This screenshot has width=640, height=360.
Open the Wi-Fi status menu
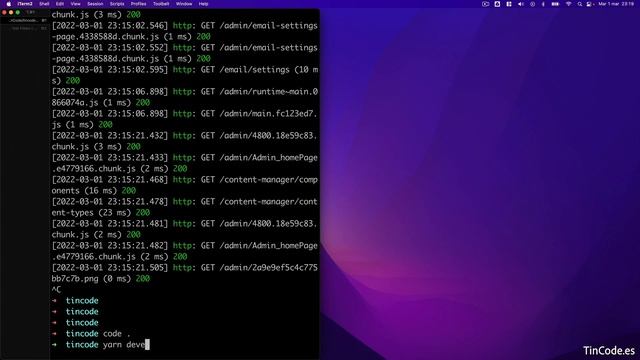[x=569, y=4]
